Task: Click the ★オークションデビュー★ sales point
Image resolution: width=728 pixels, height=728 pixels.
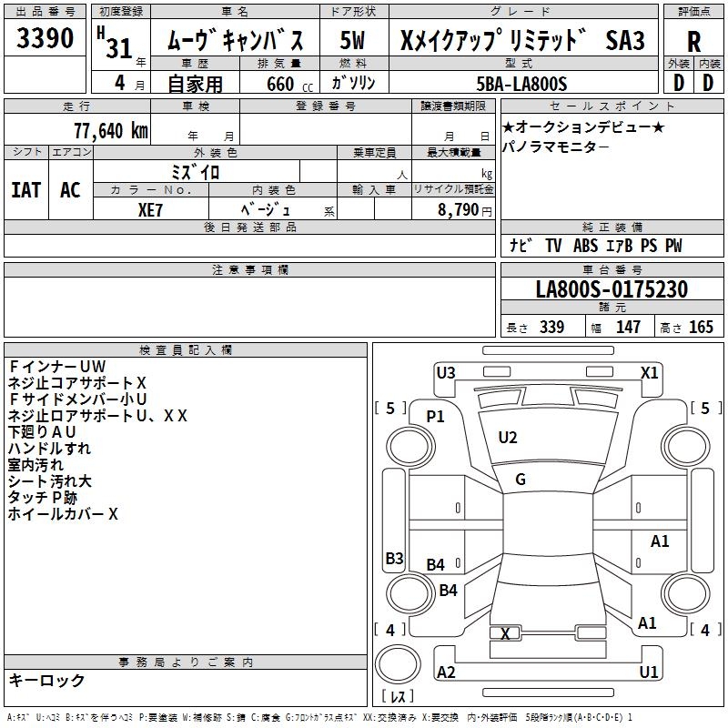Action: click(583, 126)
